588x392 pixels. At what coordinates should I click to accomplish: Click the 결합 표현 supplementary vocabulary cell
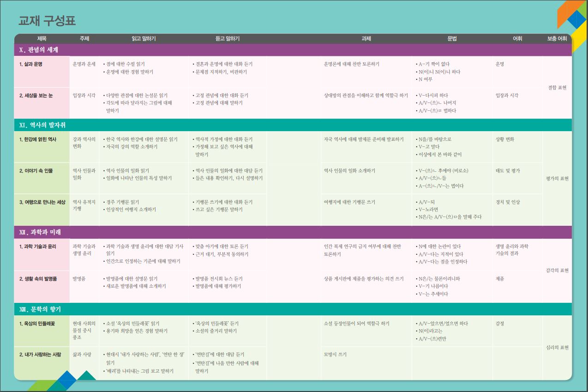[557, 87]
